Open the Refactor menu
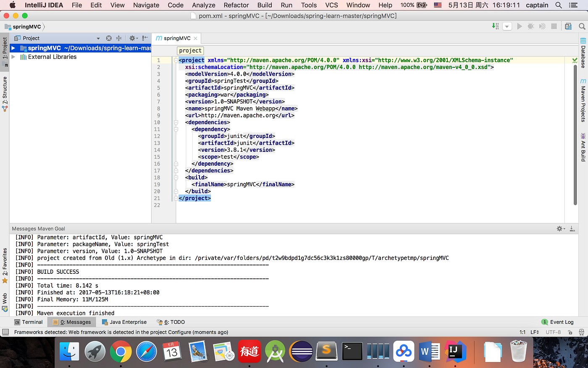 pos(236,5)
